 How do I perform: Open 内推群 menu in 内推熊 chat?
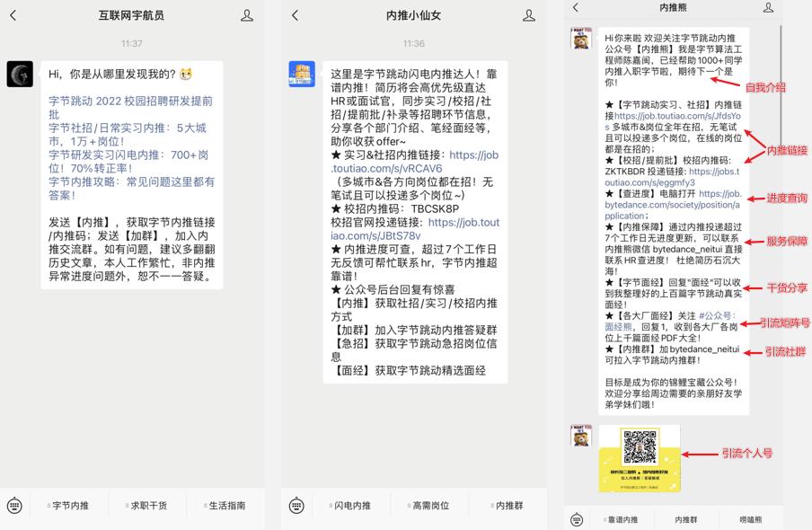click(x=685, y=519)
